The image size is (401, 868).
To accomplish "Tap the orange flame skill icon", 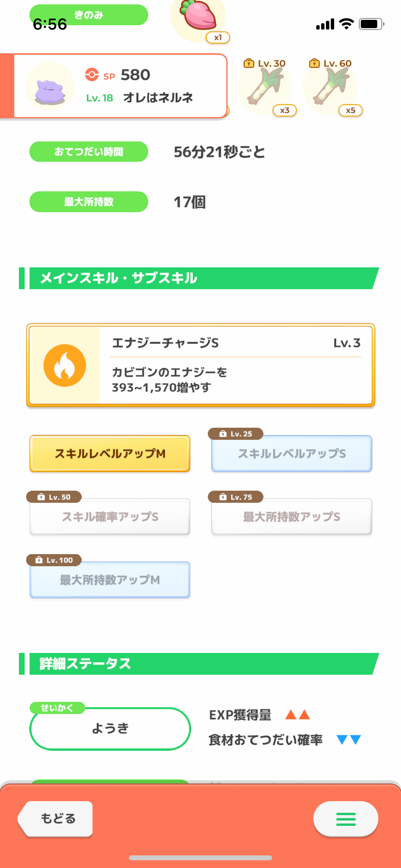I will (x=65, y=365).
